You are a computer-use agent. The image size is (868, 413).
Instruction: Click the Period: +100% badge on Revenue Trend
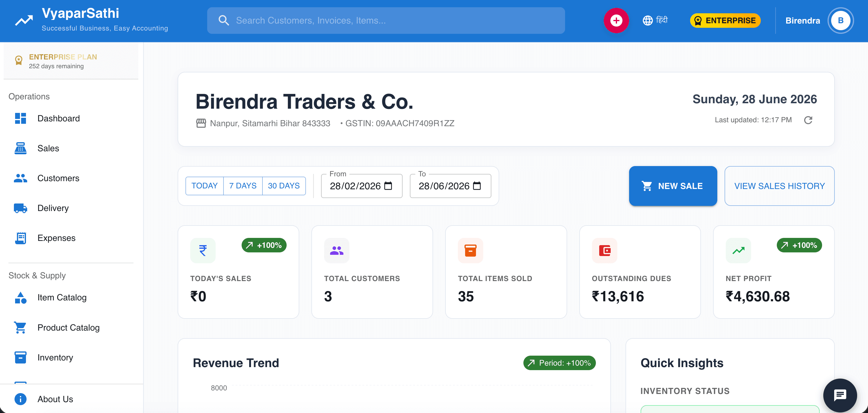pos(559,363)
